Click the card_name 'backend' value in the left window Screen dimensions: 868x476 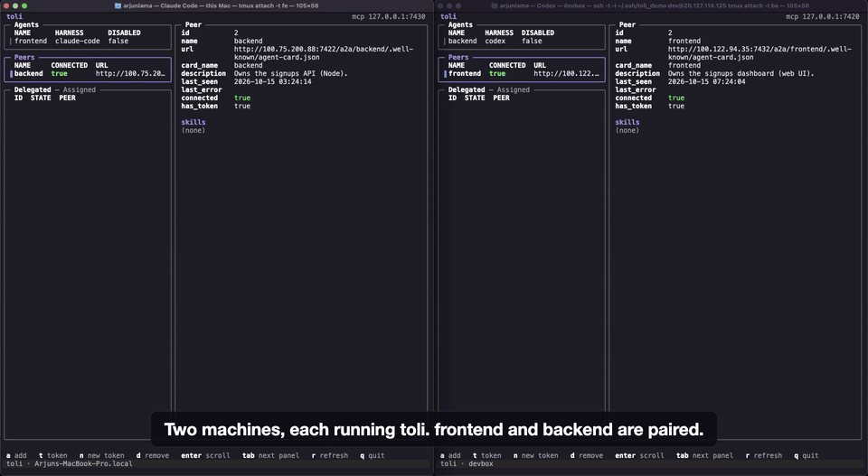(x=249, y=65)
